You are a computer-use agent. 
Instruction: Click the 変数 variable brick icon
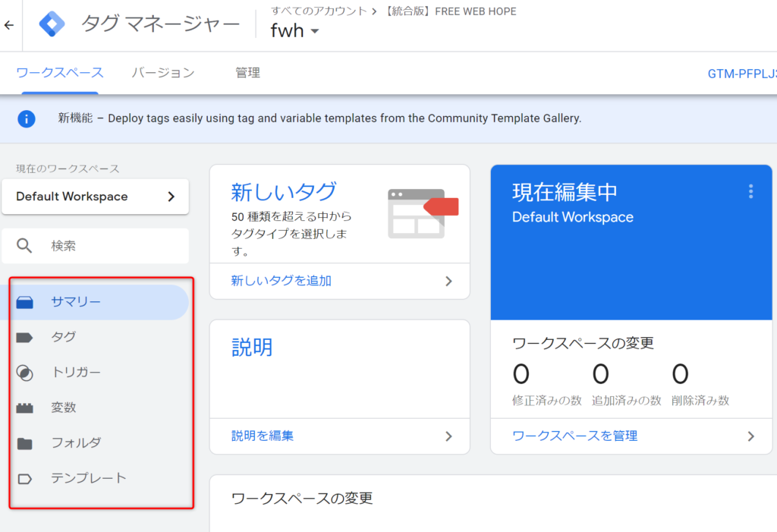pos(25,408)
